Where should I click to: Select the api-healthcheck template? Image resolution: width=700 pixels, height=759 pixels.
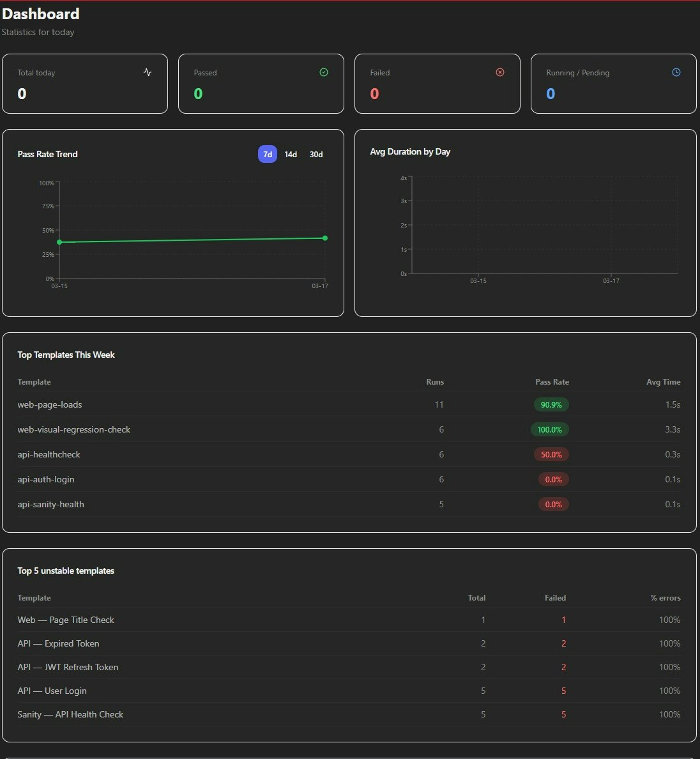pyautogui.click(x=349, y=454)
